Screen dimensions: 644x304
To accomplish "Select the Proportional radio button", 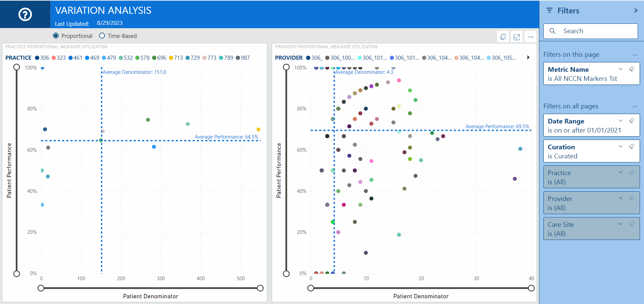I will pos(56,36).
